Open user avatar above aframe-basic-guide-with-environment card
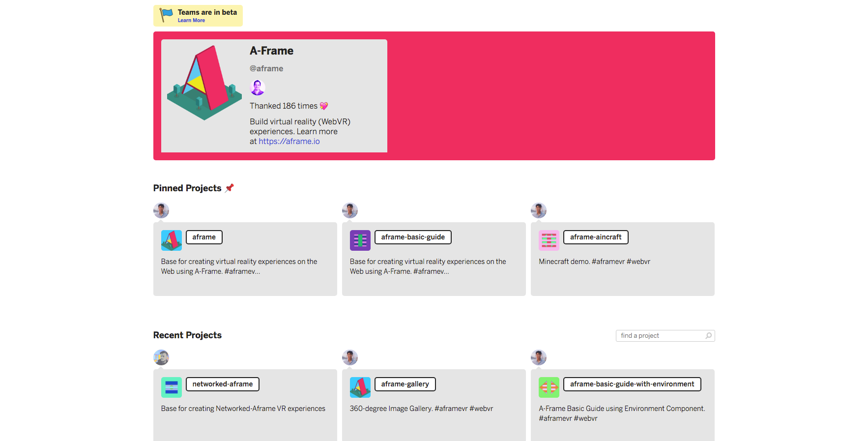The height and width of the screenshot is (441, 868). (539, 357)
